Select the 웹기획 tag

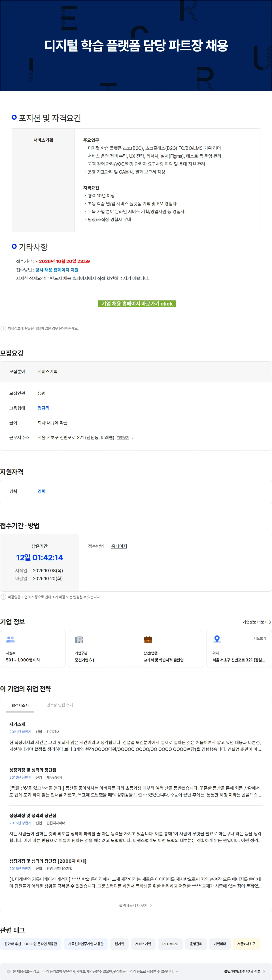(x=120, y=944)
